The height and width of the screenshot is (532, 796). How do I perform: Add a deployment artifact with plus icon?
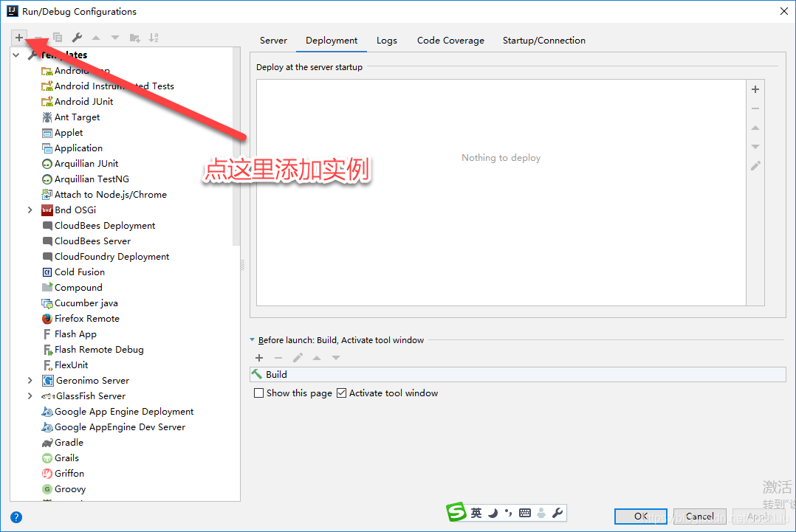755,89
